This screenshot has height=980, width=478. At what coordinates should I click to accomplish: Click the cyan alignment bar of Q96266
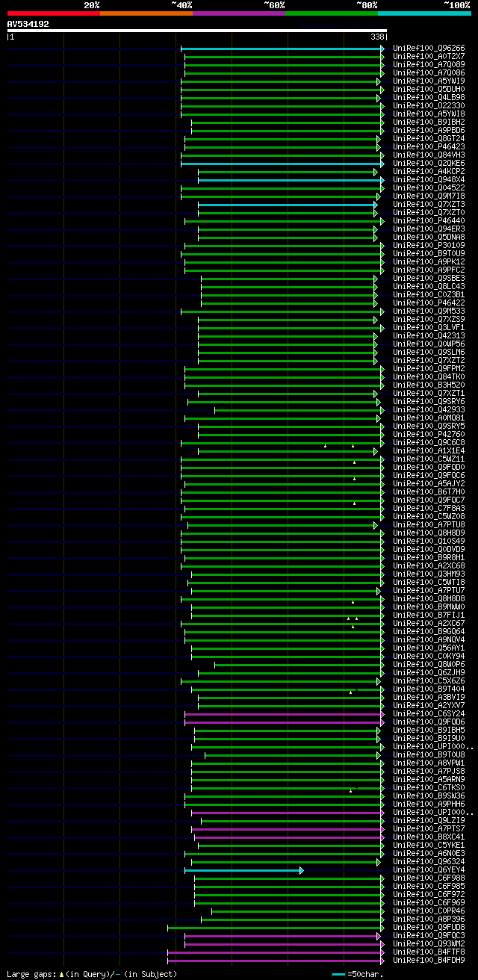(281, 49)
